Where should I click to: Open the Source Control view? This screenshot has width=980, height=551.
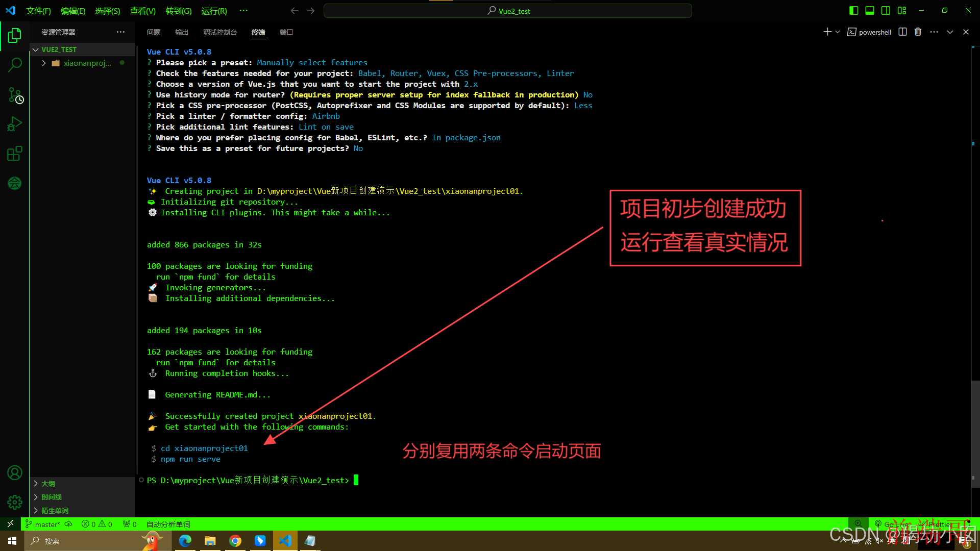pyautogui.click(x=15, y=95)
